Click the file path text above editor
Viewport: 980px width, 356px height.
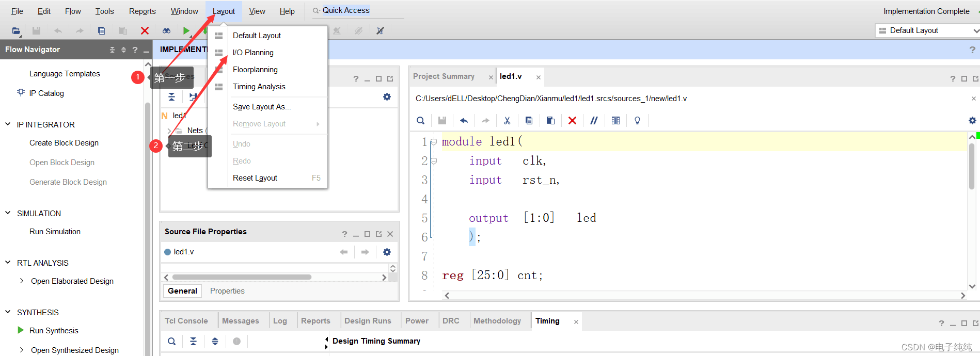[551, 99]
